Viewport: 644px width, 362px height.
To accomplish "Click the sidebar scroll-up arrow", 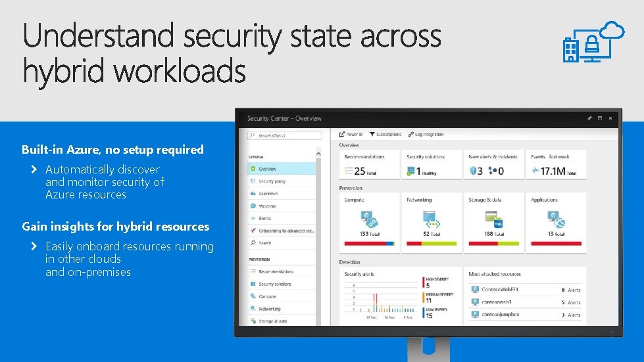I will [x=318, y=154].
